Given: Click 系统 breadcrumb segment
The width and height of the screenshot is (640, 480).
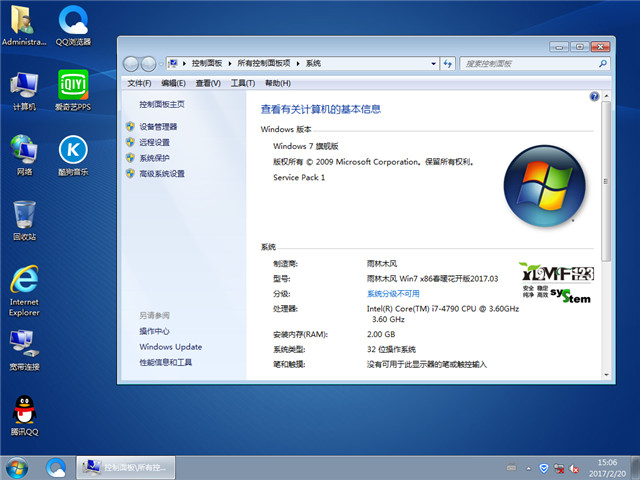Looking at the screenshot, I should [313, 63].
